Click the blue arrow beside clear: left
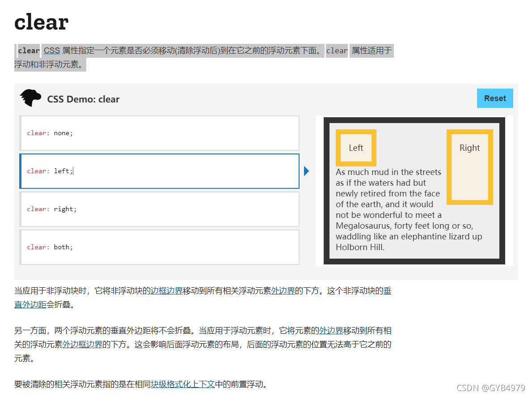The height and width of the screenshot is (396, 532). coord(306,170)
